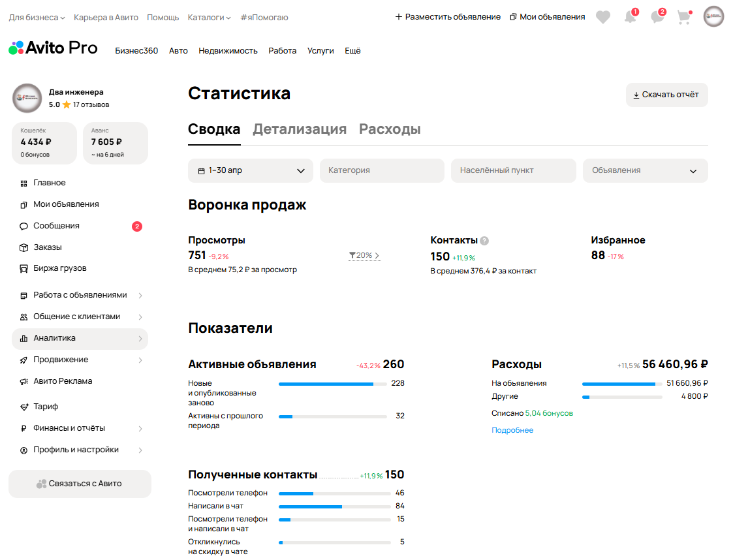Click the Заказы box icon
This screenshot has height=560, width=733.
point(24,247)
